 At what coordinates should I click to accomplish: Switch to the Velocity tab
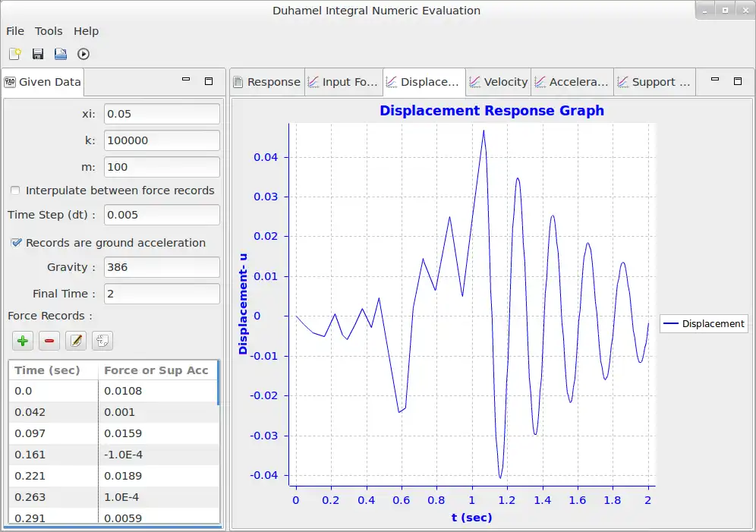pos(498,82)
